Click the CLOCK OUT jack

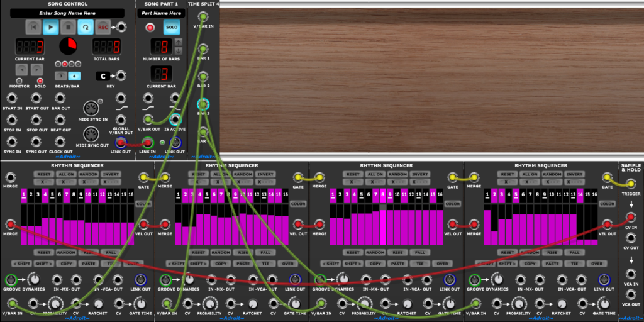click(60, 142)
